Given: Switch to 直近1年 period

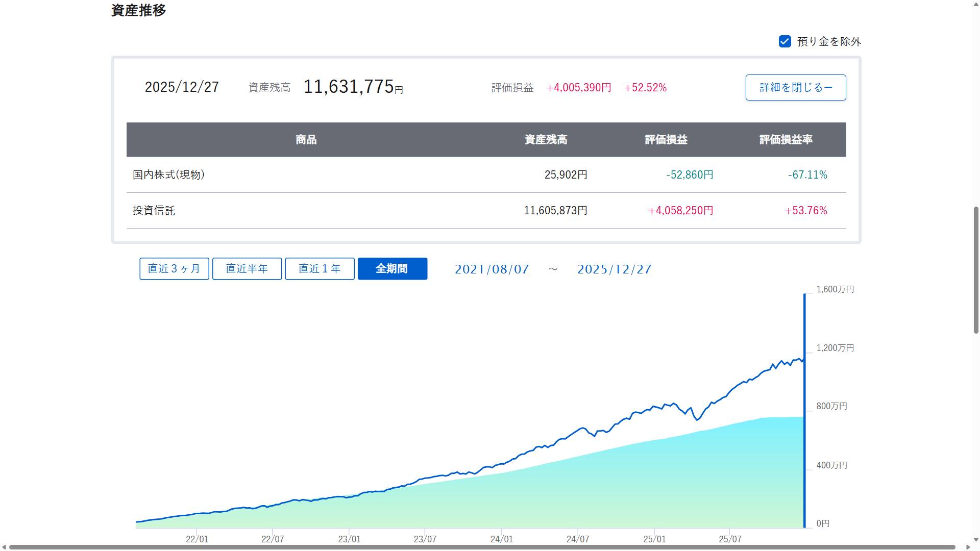Looking at the screenshot, I should click(320, 269).
